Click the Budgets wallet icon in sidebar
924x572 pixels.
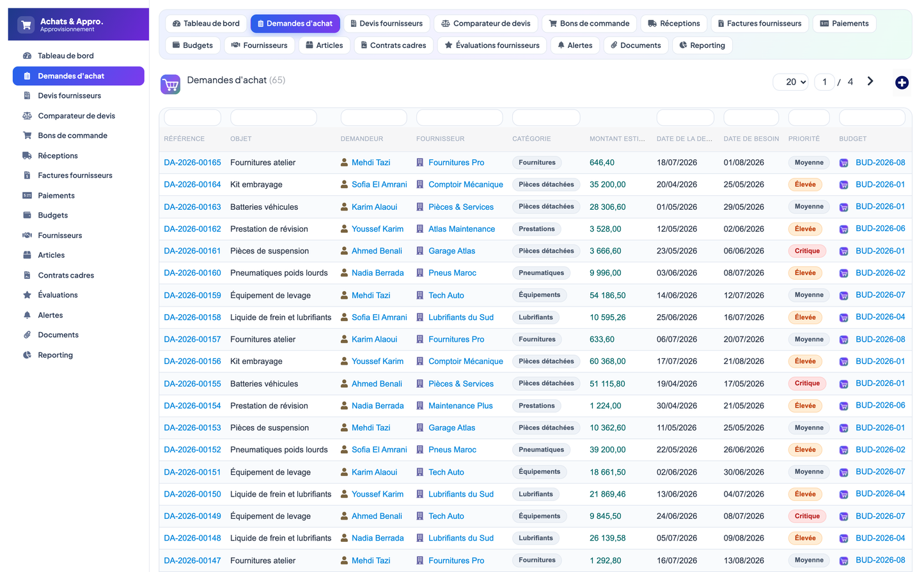[x=27, y=215]
